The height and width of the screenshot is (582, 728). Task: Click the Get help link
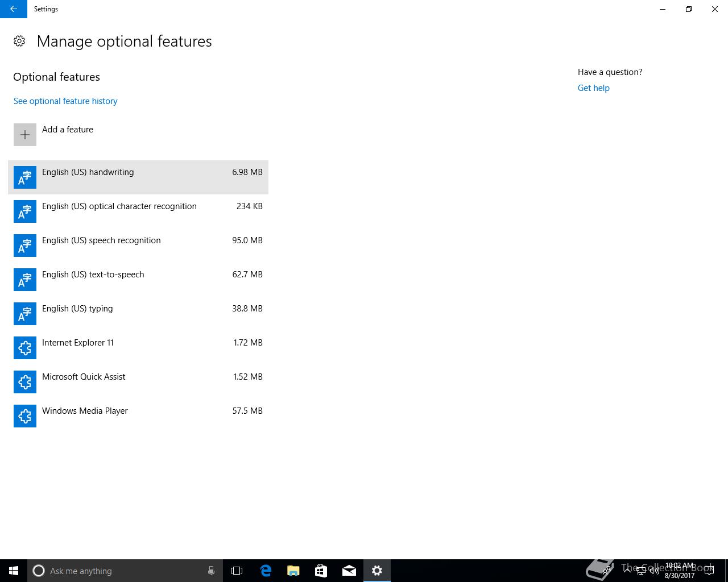pyautogui.click(x=594, y=88)
